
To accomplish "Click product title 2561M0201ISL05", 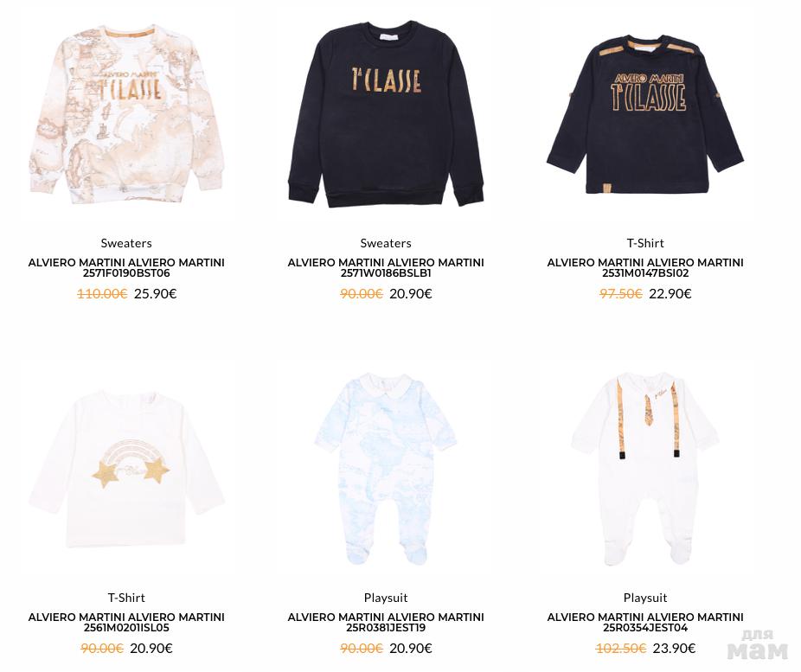I will tap(126, 622).
